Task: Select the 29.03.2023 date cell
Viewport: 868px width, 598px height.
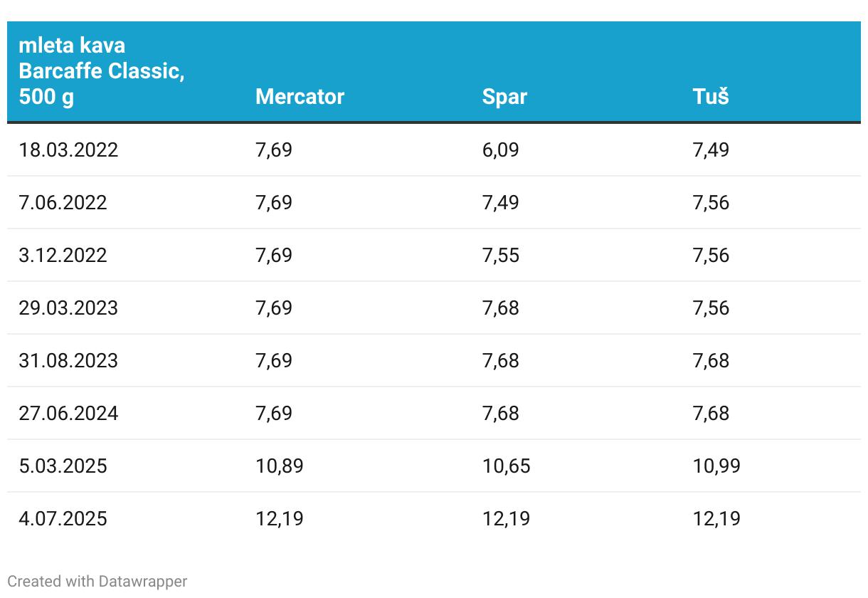Action: point(68,308)
